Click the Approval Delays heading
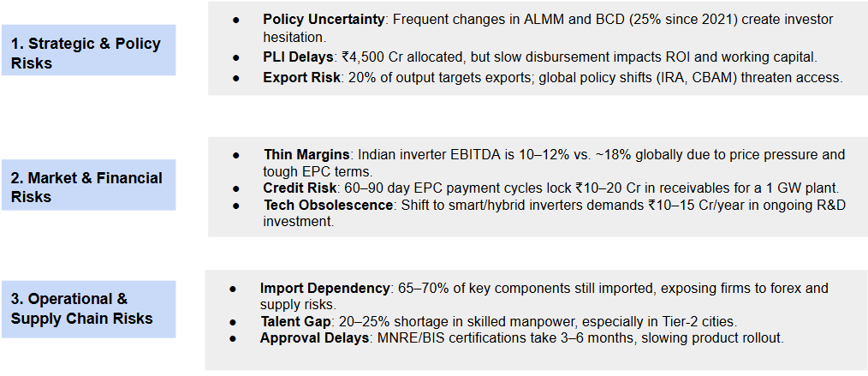868x376 pixels. click(315, 337)
